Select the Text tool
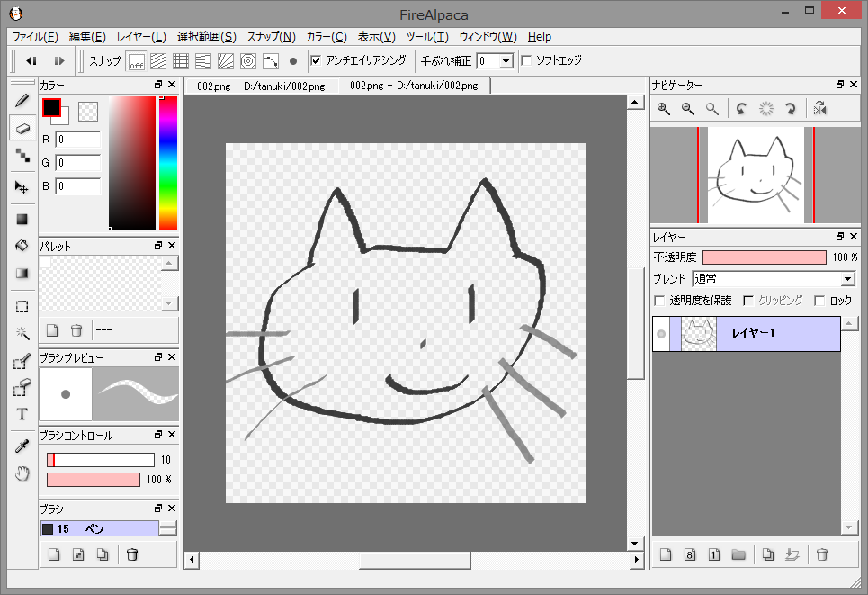Screen dimensions: 868x595 (22, 414)
